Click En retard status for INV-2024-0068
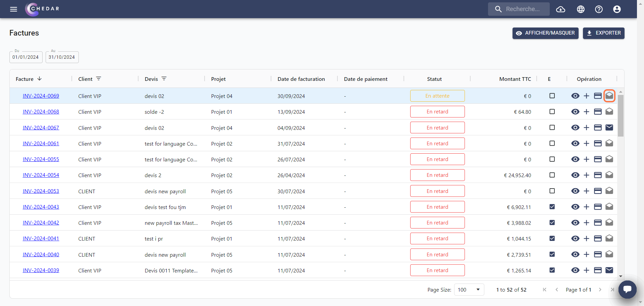The height and width of the screenshot is (306, 644). point(437,111)
